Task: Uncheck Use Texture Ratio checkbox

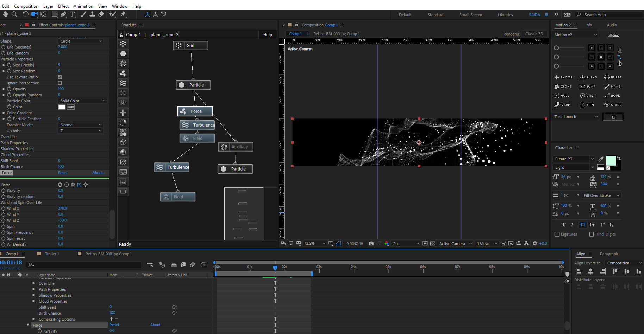Action: (x=60, y=77)
